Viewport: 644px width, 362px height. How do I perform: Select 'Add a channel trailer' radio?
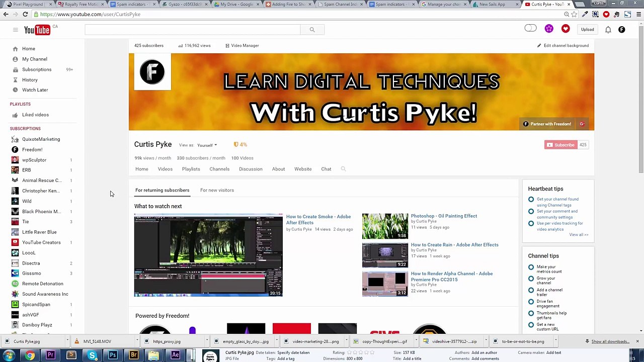(x=531, y=291)
